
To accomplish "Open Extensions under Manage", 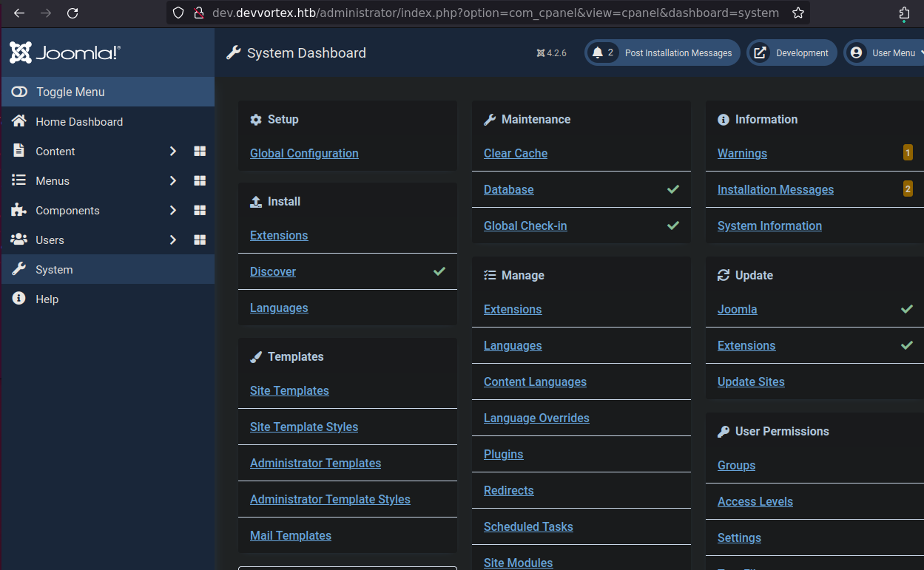I will 513,309.
